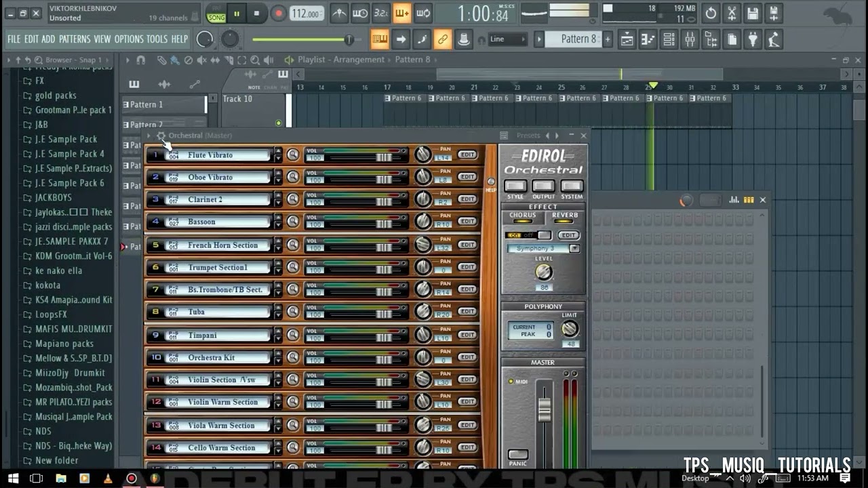Open the LoopsFX folder in browser

pos(51,314)
